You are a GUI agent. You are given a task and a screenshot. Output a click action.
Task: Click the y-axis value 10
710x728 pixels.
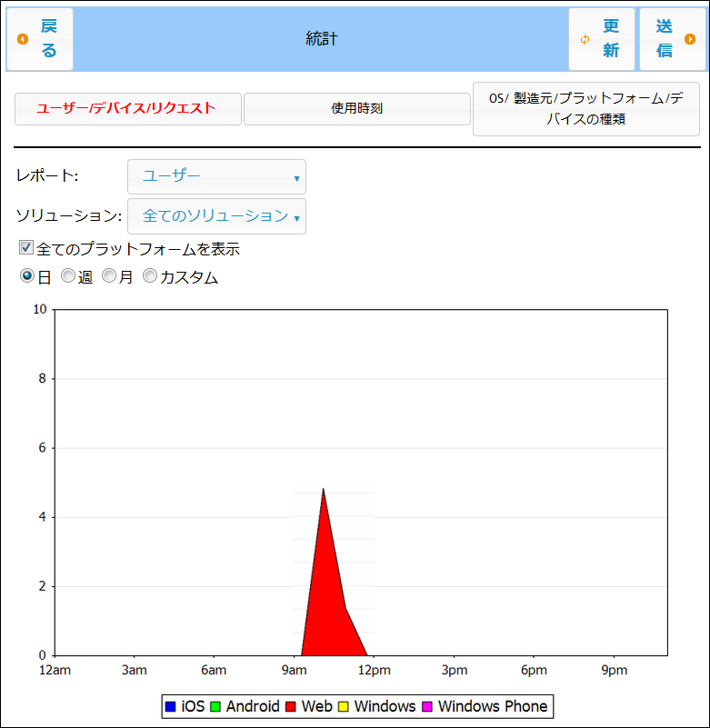click(x=40, y=310)
